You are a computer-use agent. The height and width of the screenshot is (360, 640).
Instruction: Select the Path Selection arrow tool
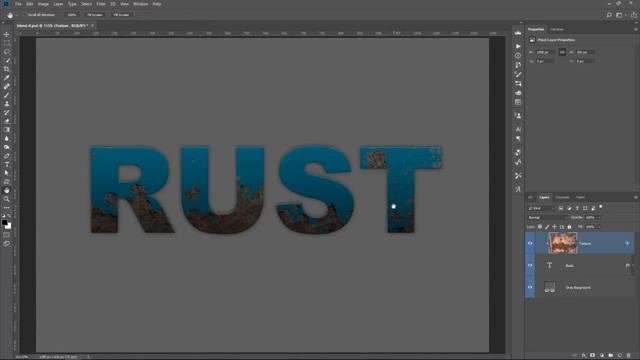click(7, 173)
